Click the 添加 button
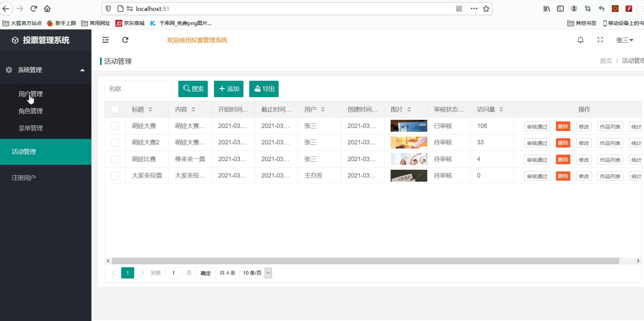Image resolution: width=644 pixels, height=321 pixels. [x=228, y=89]
